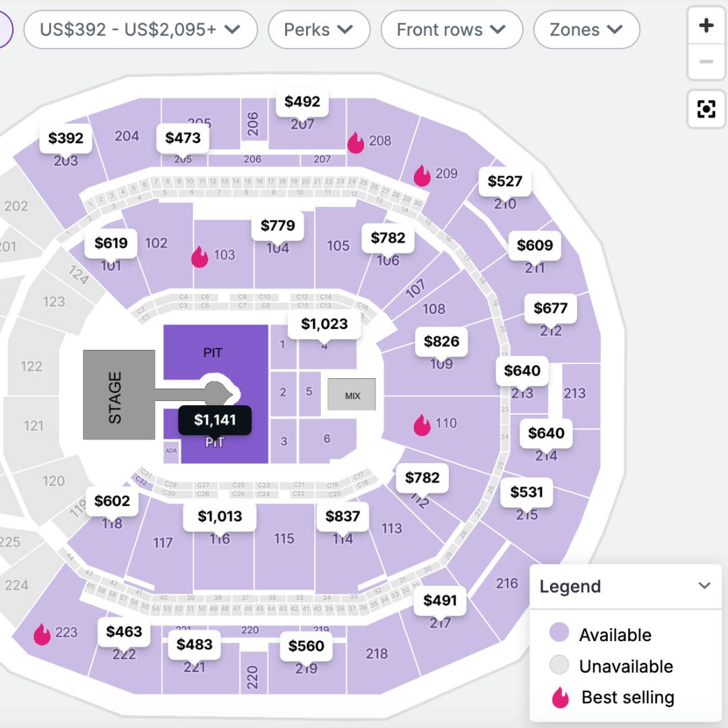Image resolution: width=728 pixels, height=728 pixels.
Task: Click the Available color swatch in legend
Action: (559, 633)
